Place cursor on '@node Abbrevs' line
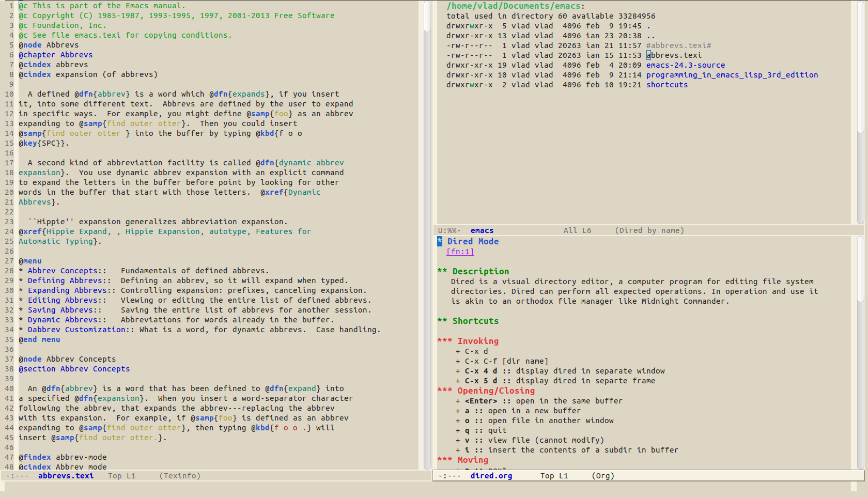This screenshot has height=498, width=868. point(49,45)
